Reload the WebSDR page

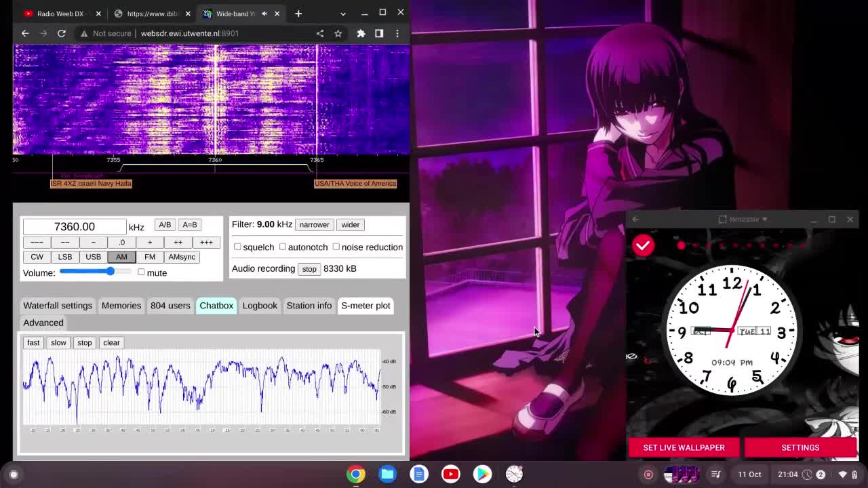pyautogui.click(x=61, y=33)
